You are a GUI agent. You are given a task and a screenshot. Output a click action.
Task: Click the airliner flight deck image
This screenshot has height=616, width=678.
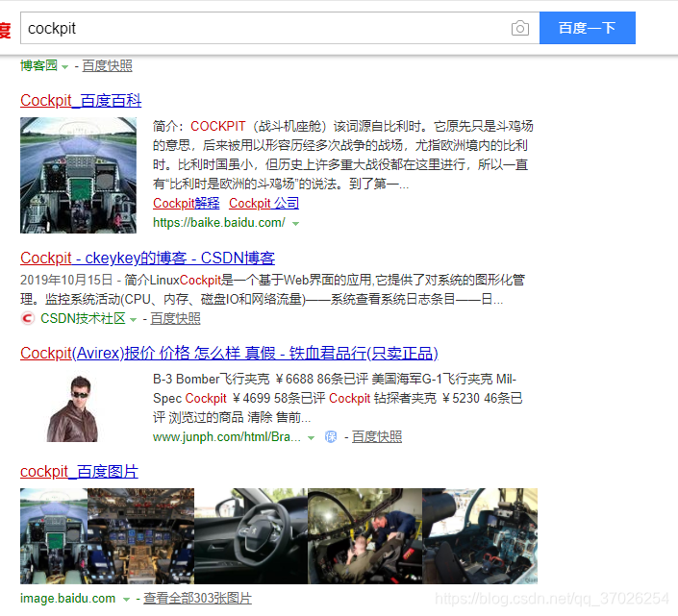pyautogui.click(x=141, y=536)
